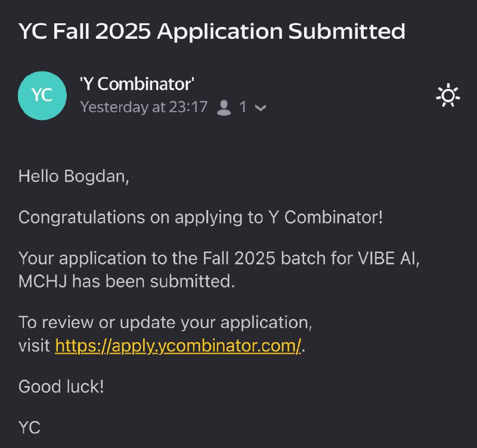Tap 'Submitted' in the subject heading
The width and height of the screenshot is (477, 448).
click(x=346, y=31)
